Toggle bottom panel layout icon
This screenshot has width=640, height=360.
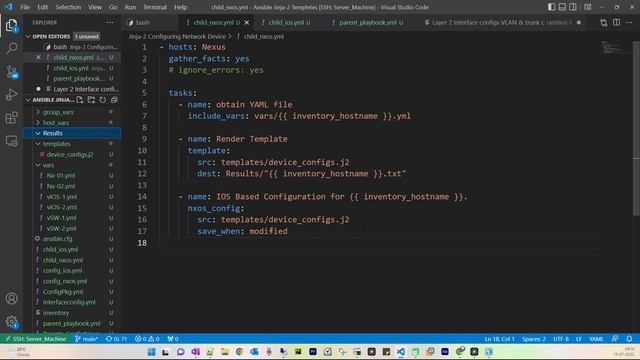(562, 7)
